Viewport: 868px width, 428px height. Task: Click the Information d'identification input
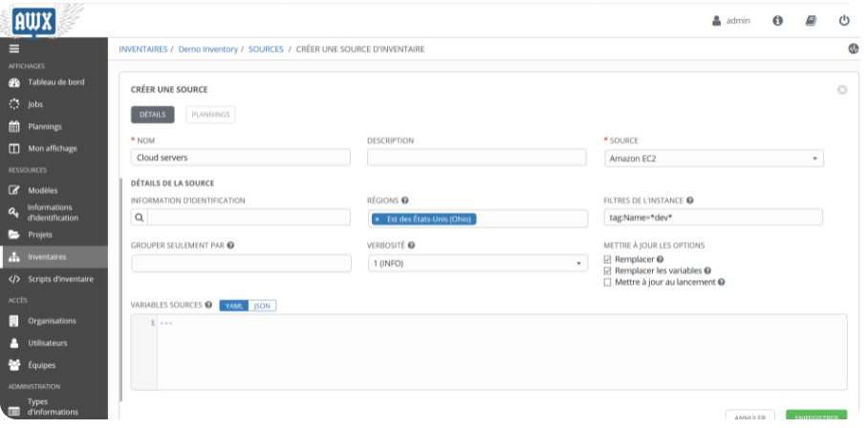coord(250,217)
